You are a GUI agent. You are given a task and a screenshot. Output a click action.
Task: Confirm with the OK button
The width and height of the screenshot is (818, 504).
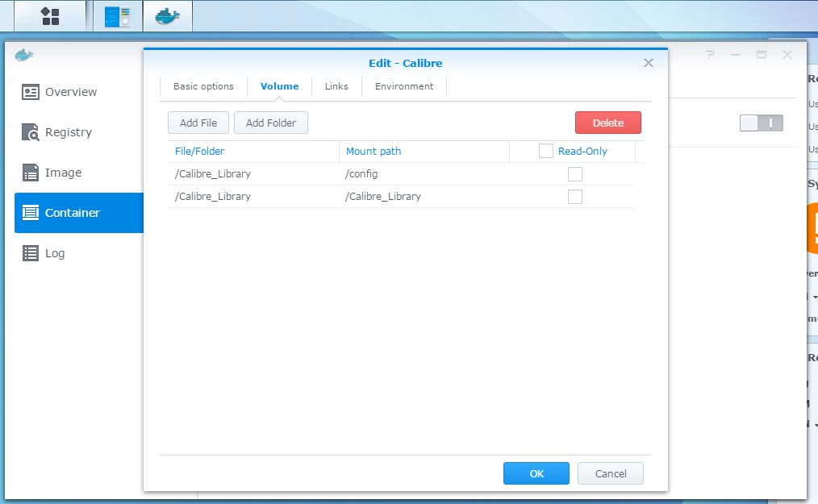pyautogui.click(x=536, y=473)
